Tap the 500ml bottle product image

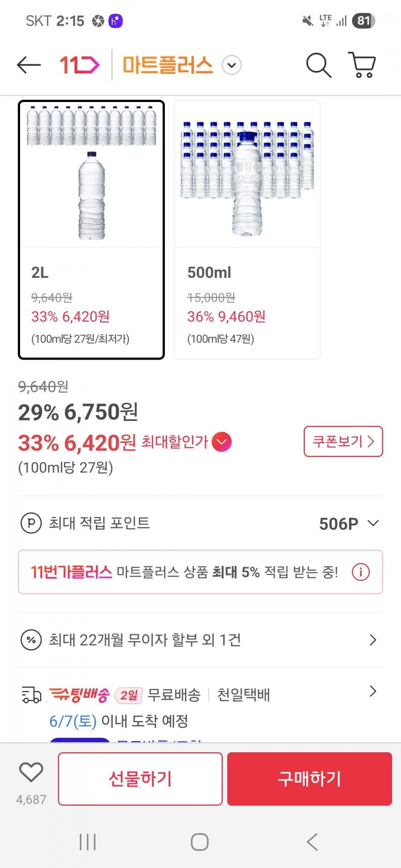pos(247,174)
